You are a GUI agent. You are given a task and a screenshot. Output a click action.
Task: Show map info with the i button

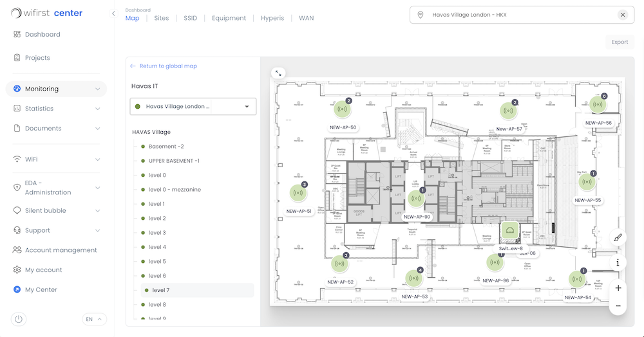tap(618, 262)
